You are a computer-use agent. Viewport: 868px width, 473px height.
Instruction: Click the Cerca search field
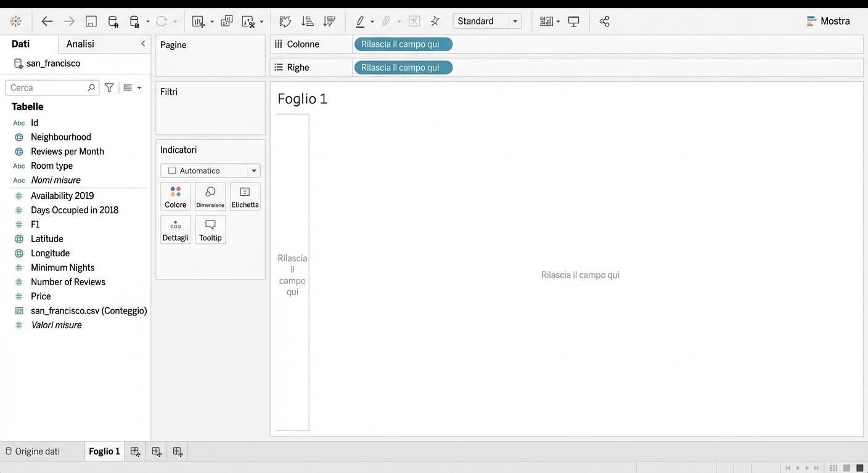pyautogui.click(x=48, y=88)
